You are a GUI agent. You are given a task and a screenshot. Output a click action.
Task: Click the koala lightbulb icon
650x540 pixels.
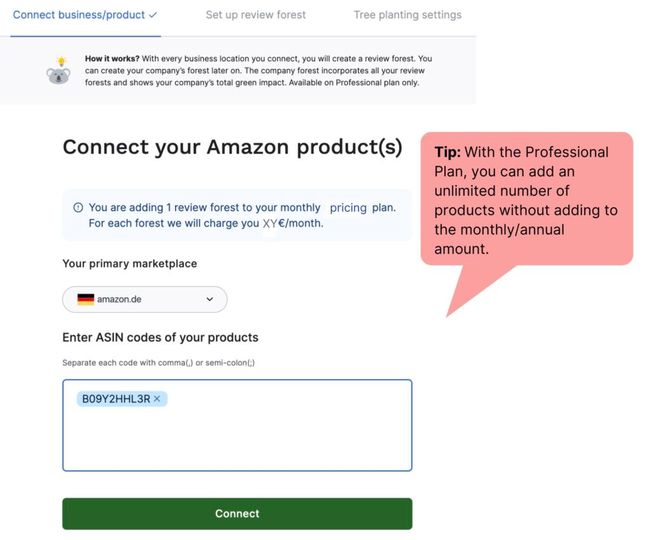(58, 71)
